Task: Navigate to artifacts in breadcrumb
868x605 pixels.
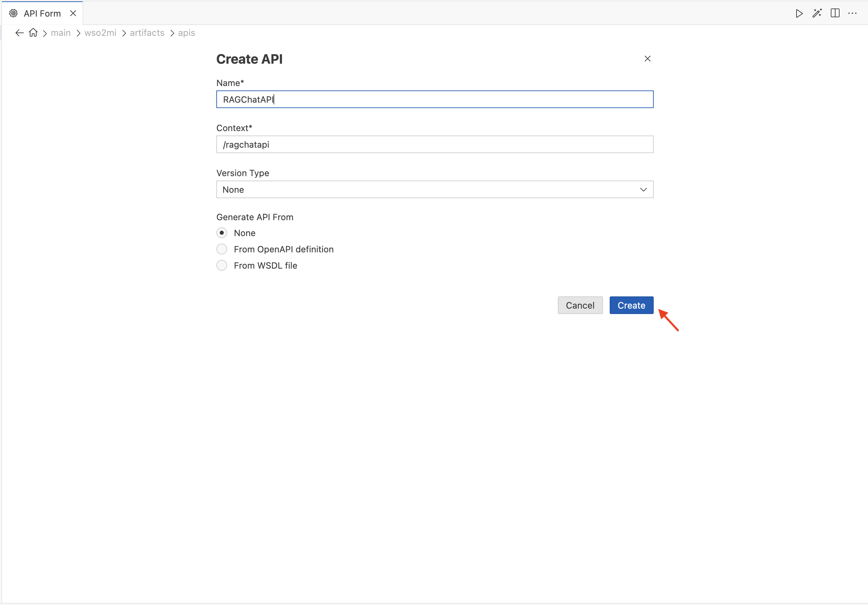Action: tap(147, 33)
